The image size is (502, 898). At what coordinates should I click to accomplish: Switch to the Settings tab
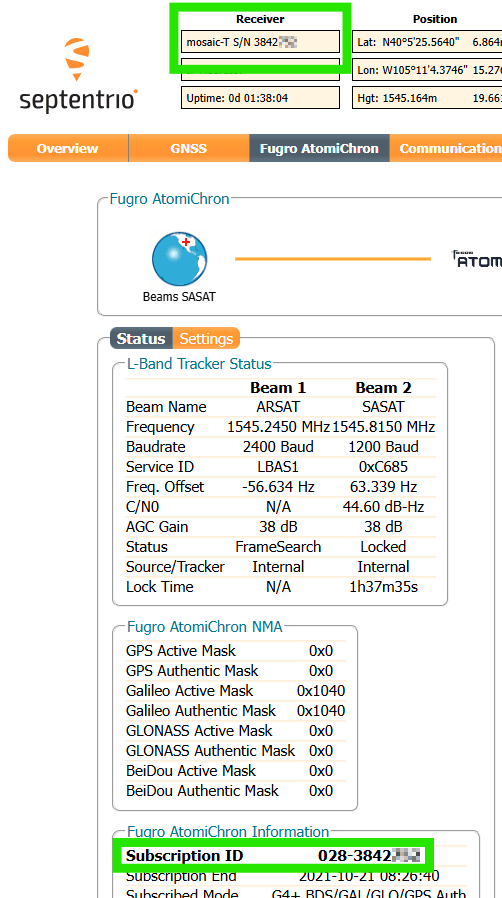coord(206,338)
